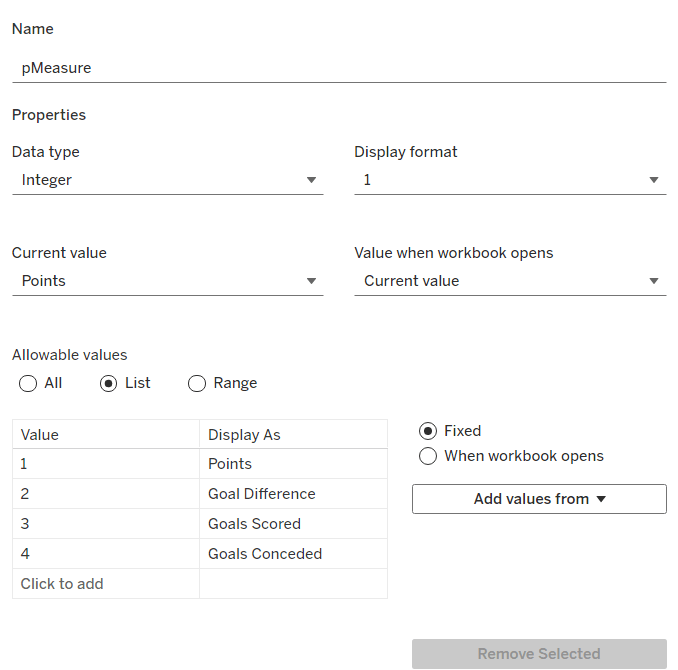Click value cell containing 3
The height and width of the screenshot is (670, 678).
coord(105,524)
